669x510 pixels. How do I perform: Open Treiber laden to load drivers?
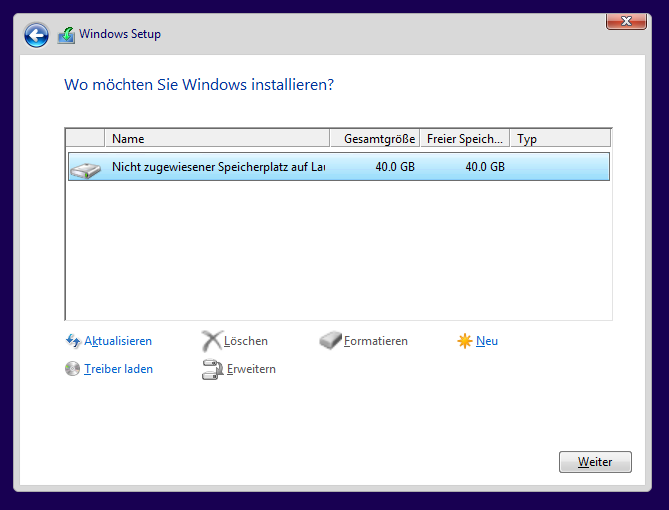[x=118, y=369]
